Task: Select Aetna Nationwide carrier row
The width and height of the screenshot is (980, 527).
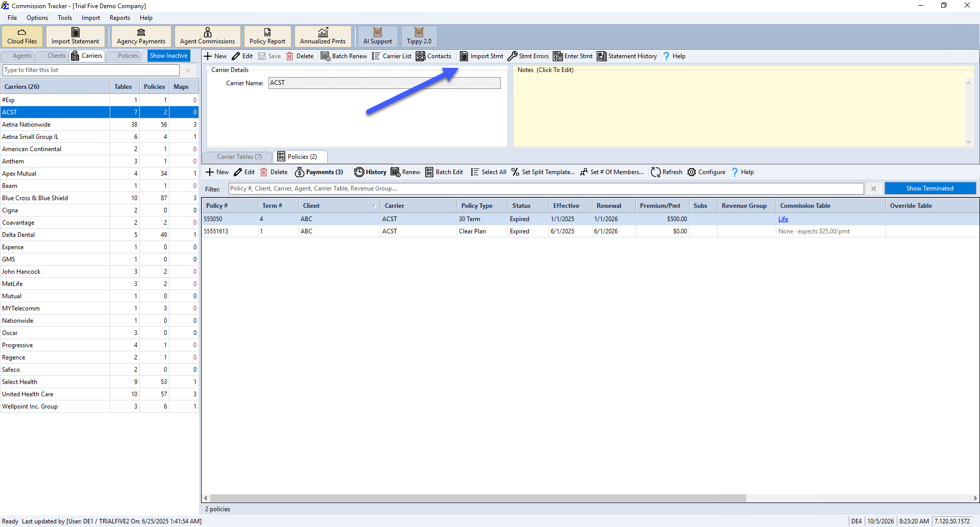Action: pos(100,125)
